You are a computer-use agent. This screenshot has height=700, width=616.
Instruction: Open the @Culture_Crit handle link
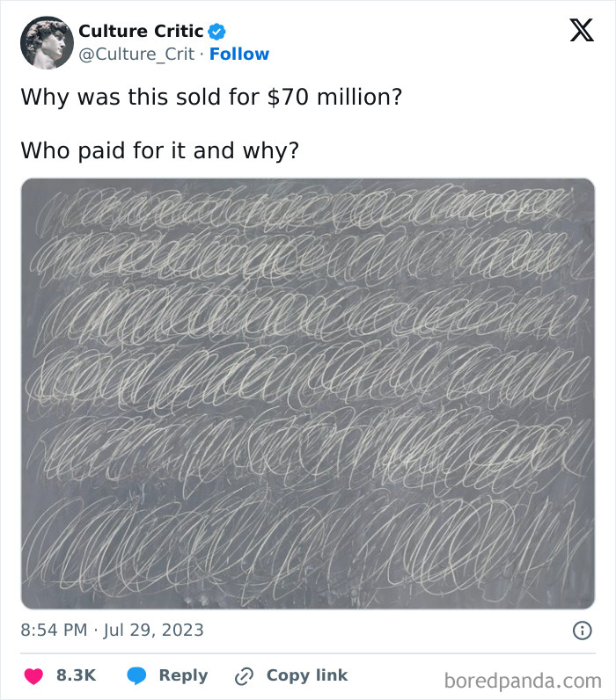[x=136, y=55]
